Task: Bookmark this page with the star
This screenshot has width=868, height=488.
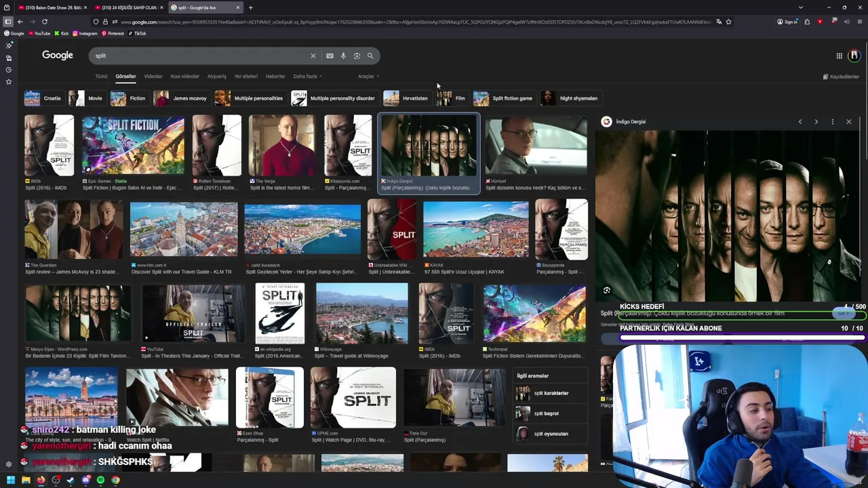Action: tap(728, 22)
